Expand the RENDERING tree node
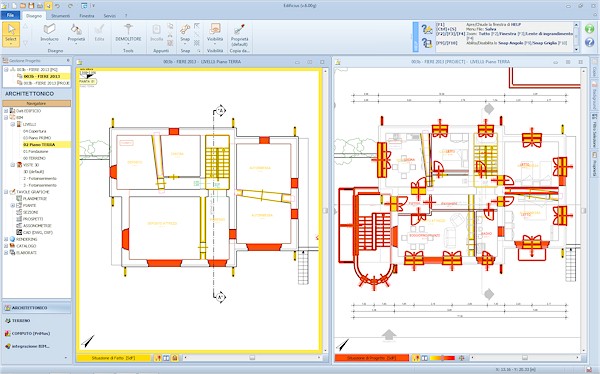The image size is (600, 374). [x=6, y=239]
